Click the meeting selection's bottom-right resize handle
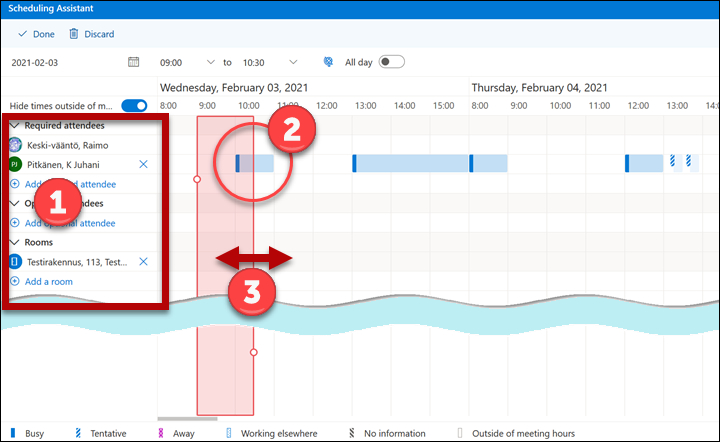Screen dimensions: 720x442 [x=253, y=352]
